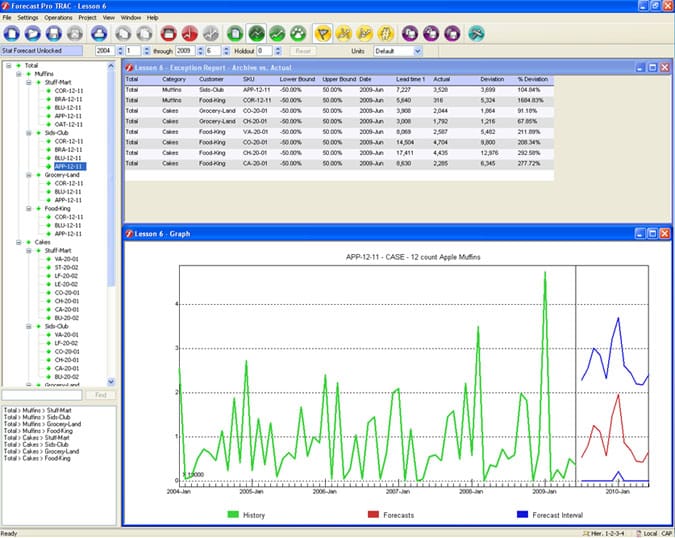The height and width of the screenshot is (538, 675).
Task: Click the Stat Forecast Unlocked indicator
Action: pyautogui.click(x=42, y=51)
